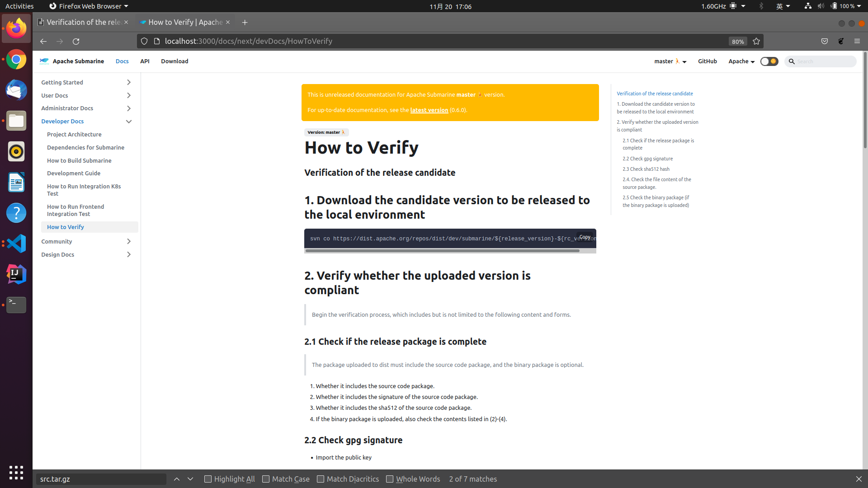The height and width of the screenshot is (488, 868).
Task: Open Terminal from the dock
Action: tap(16, 305)
